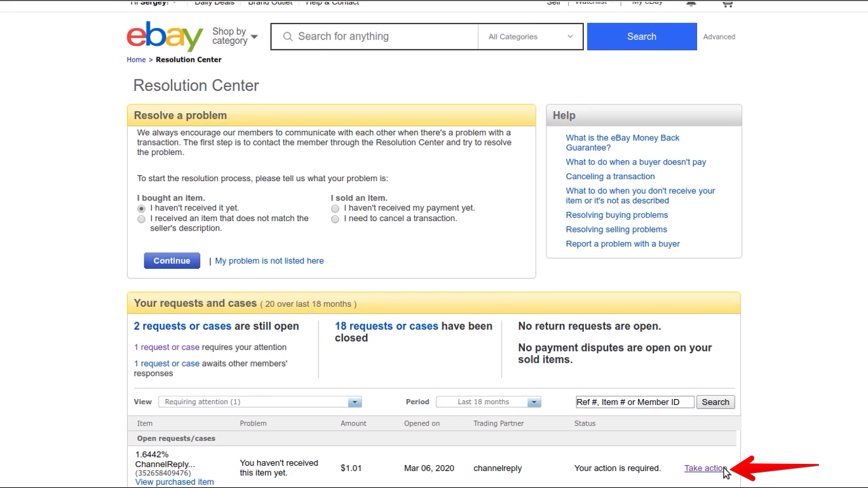This screenshot has width=868, height=488.
Task: Click the large blue Search button
Action: coord(641,37)
